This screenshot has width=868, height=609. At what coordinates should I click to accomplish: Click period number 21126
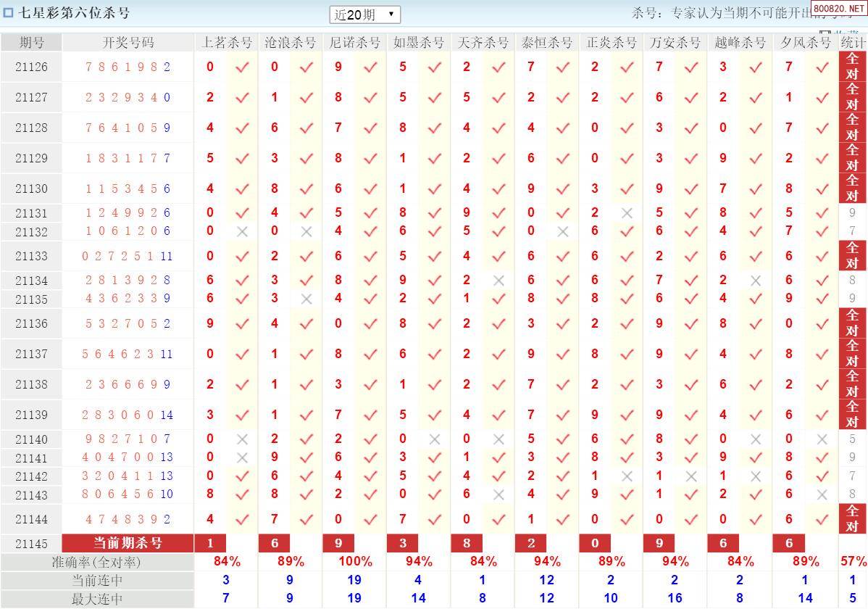coord(32,67)
